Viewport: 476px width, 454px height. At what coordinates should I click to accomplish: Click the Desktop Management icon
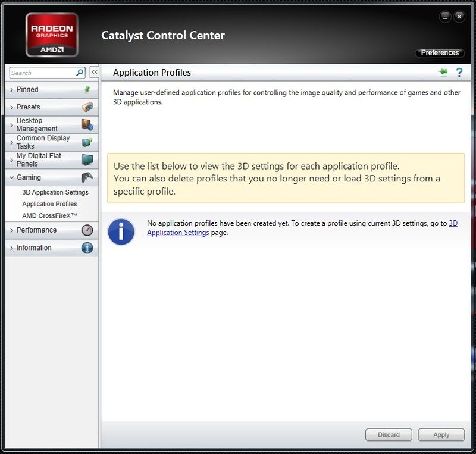[x=87, y=125]
